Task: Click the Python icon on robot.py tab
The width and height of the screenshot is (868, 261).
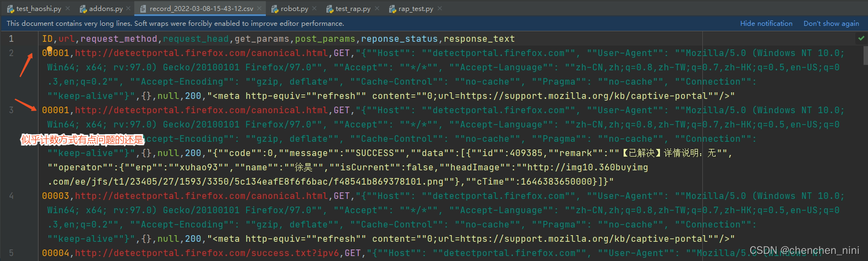Action: [x=274, y=9]
